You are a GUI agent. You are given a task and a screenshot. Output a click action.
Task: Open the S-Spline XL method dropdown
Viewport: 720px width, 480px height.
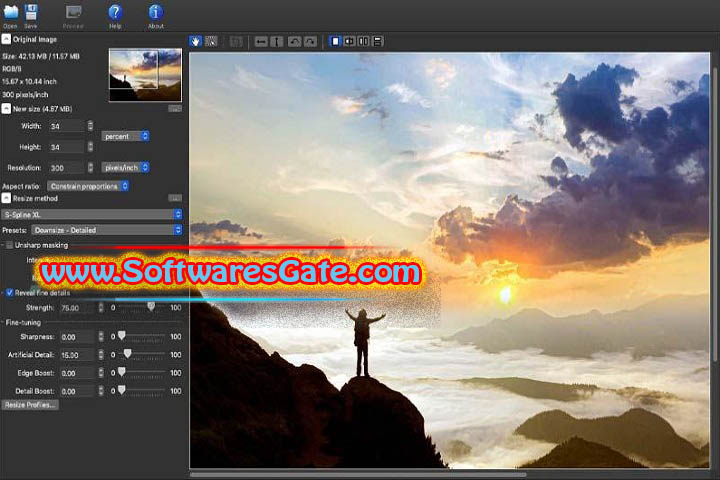92,215
